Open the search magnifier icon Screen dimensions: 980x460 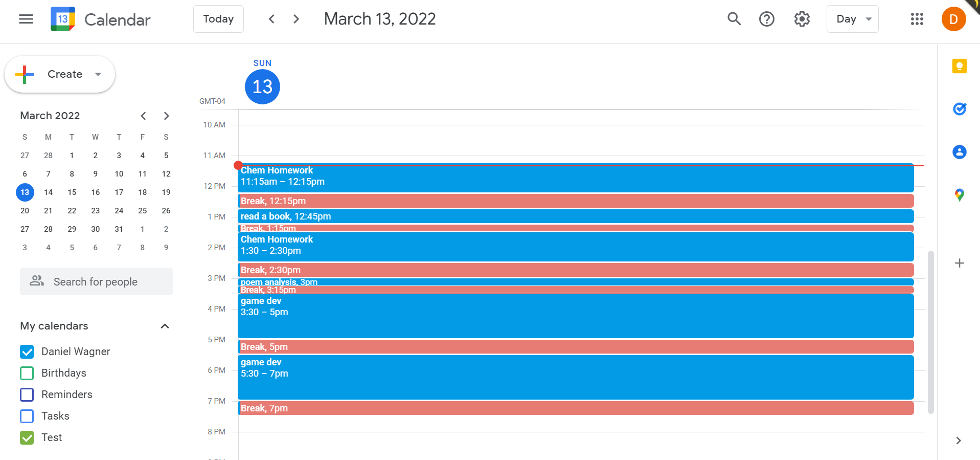(734, 19)
